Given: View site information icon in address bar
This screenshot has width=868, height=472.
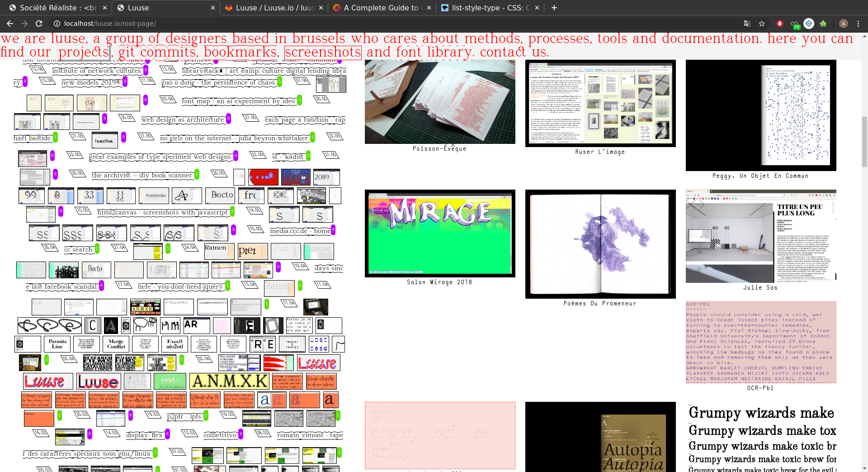Looking at the screenshot, I should [x=57, y=24].
